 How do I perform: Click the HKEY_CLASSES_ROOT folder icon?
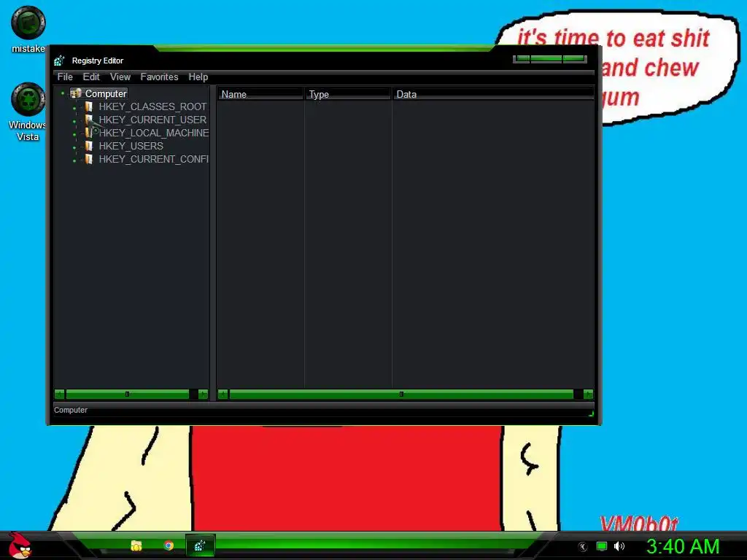coord(88,106)
